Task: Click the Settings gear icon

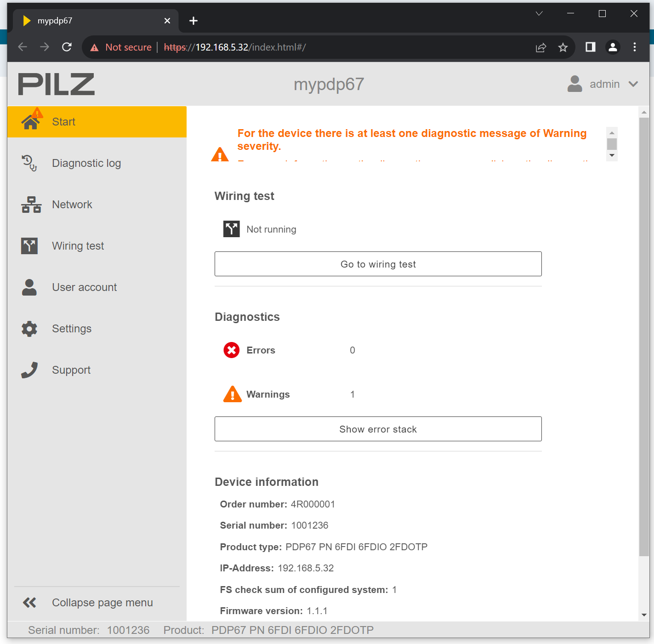Action: click(x=29, y=329)
